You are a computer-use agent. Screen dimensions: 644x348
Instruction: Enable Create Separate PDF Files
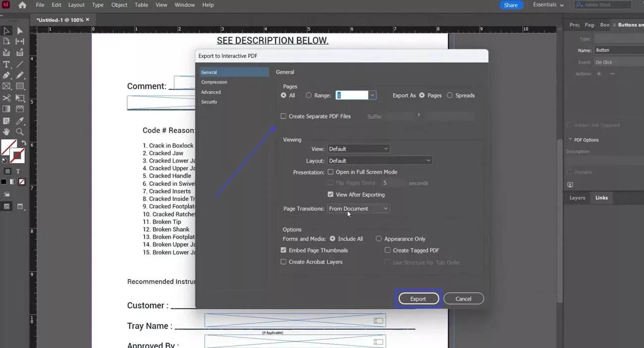click(283, 116)
